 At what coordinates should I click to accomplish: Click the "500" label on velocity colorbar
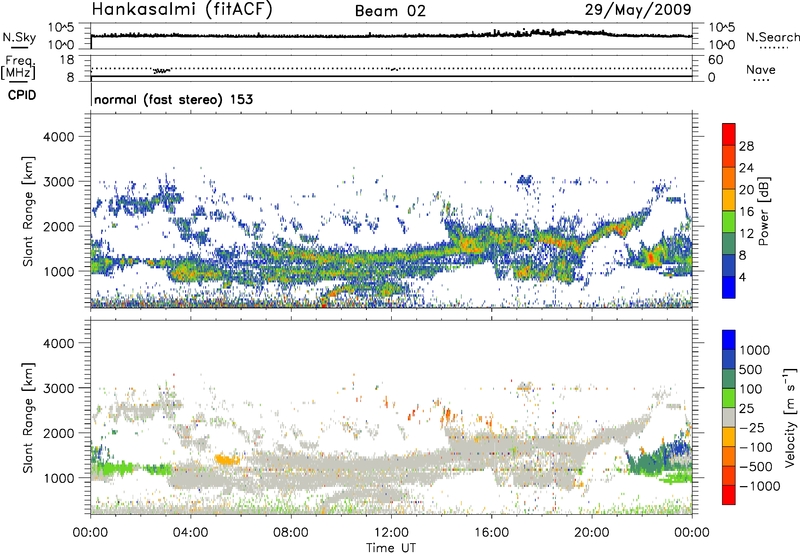tap(751, 370)
